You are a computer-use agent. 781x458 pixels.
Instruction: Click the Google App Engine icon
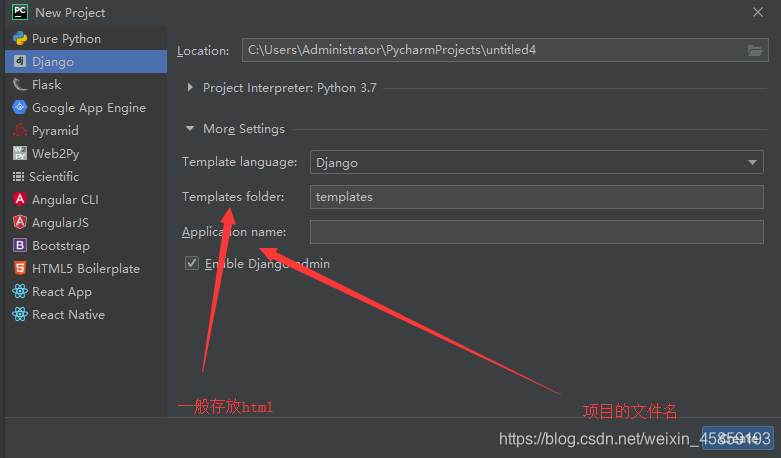20,107
